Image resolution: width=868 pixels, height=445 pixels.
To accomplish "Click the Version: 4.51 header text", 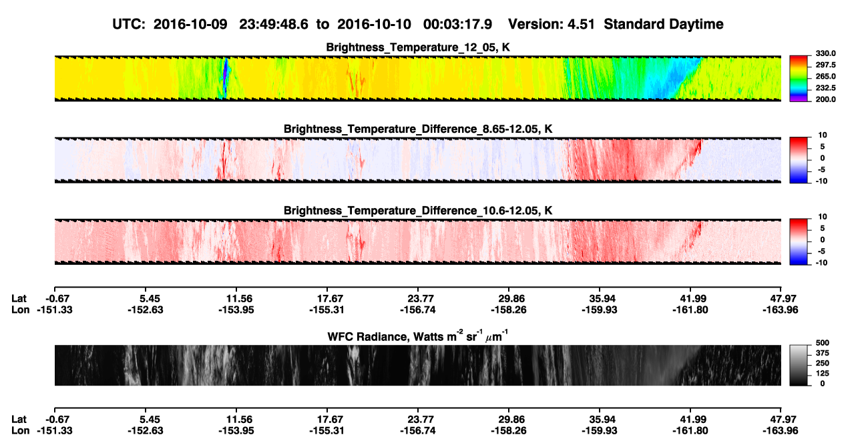I will 552,25.
